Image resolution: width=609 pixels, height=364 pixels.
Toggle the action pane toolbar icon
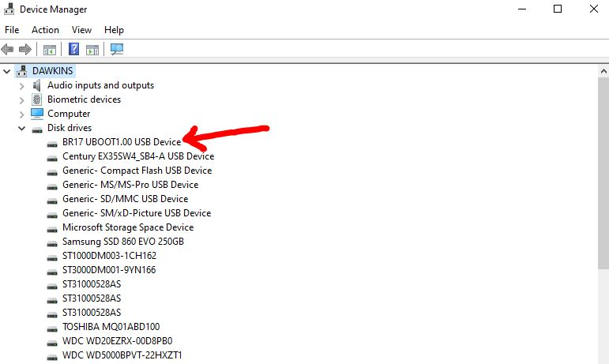[92, 49]
